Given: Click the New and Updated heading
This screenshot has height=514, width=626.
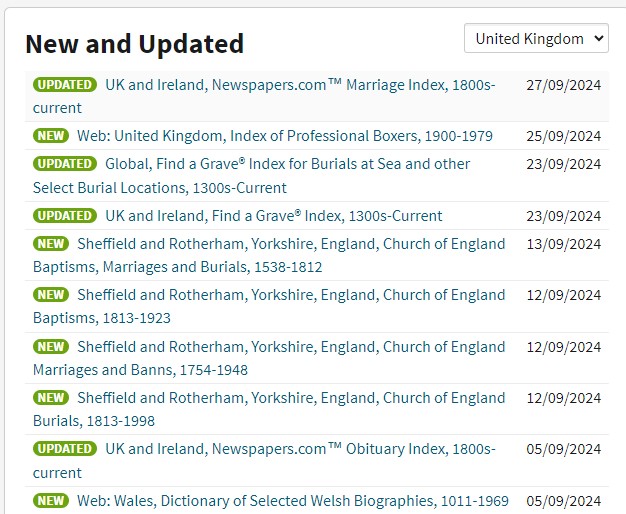Looking at the screenshot, I should click(x=134, y=44).
